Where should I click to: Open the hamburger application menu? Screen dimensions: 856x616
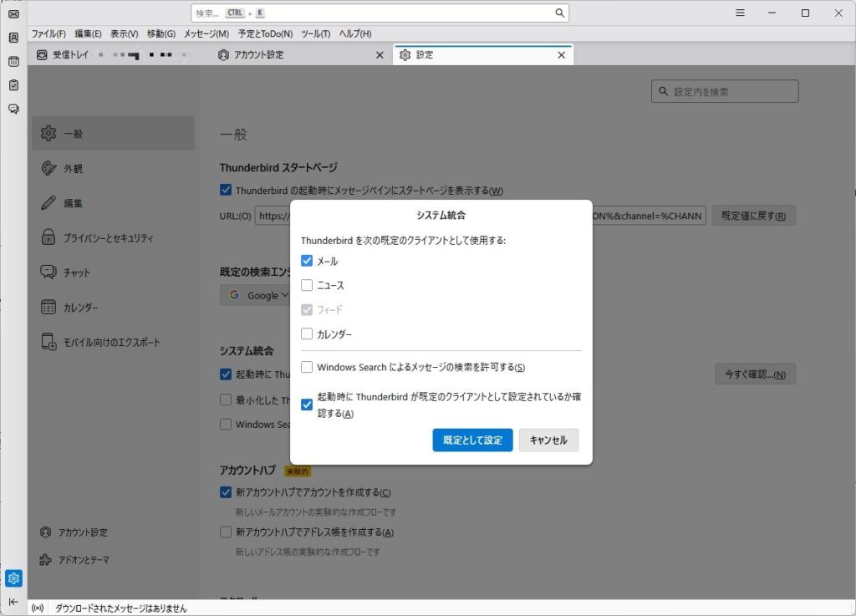740,13
